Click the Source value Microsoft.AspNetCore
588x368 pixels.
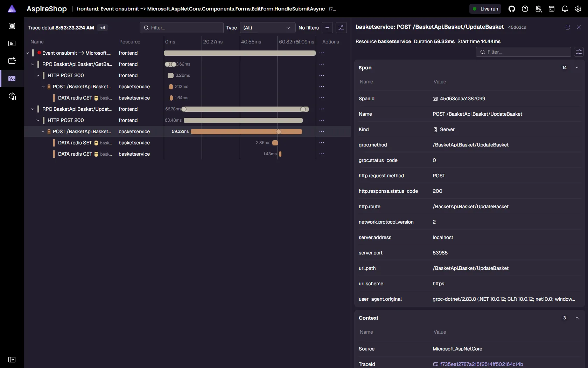click(x=457, y=349)
